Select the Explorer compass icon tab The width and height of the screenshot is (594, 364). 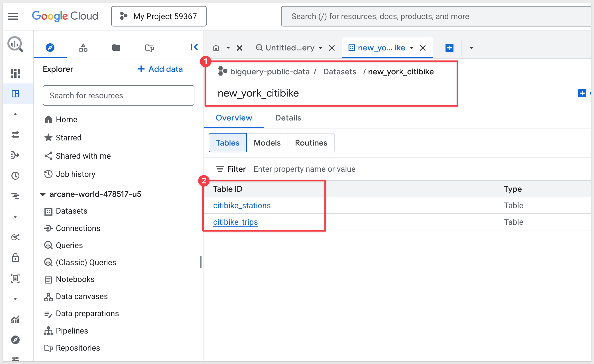point(50,48)
